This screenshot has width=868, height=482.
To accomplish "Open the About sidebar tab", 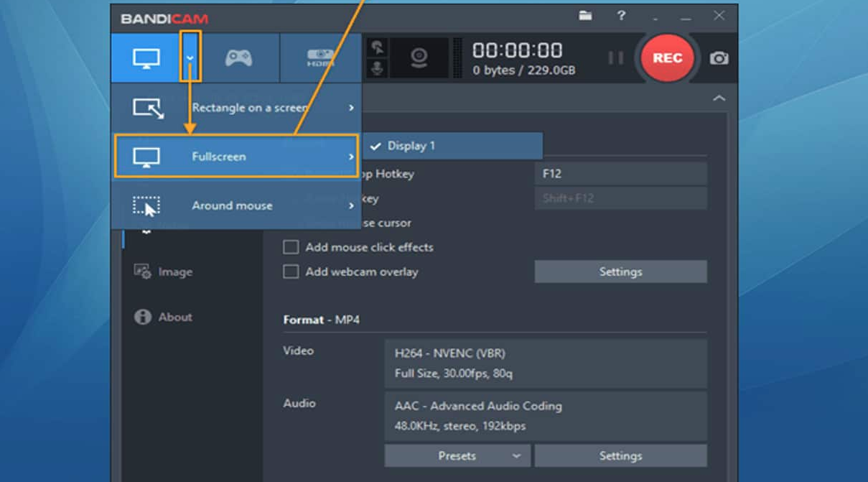I will click(163, 317).
